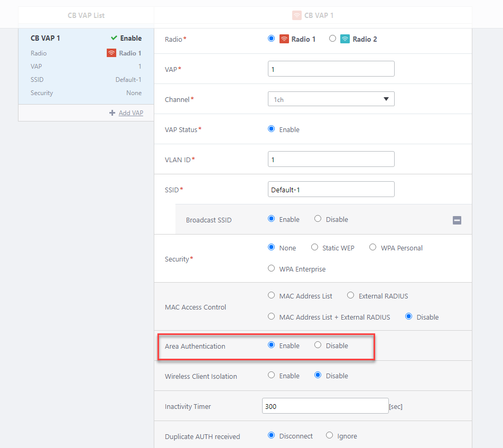Screen dimensions: 503x448
Task: Open the Channel dropdown
Action: (x=331, y=99)
